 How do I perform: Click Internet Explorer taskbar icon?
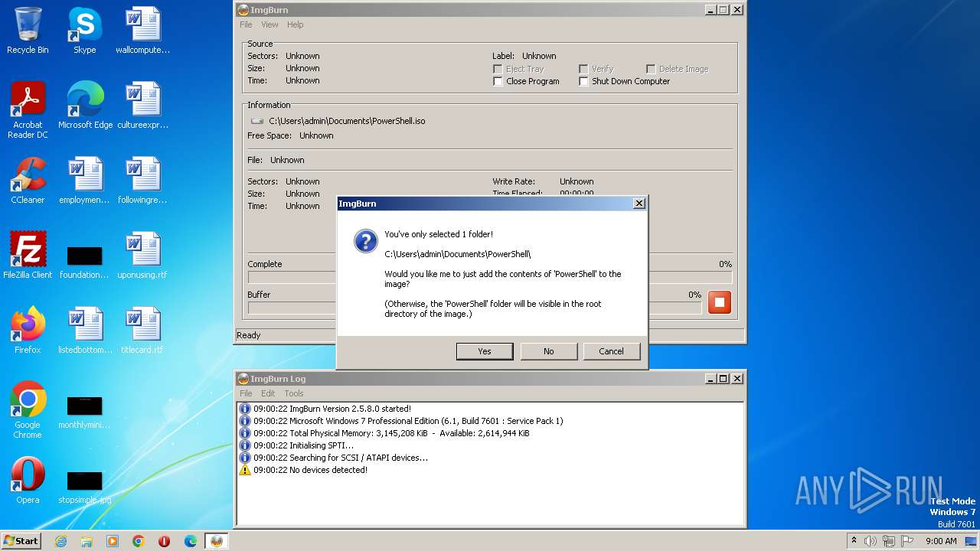60,541
